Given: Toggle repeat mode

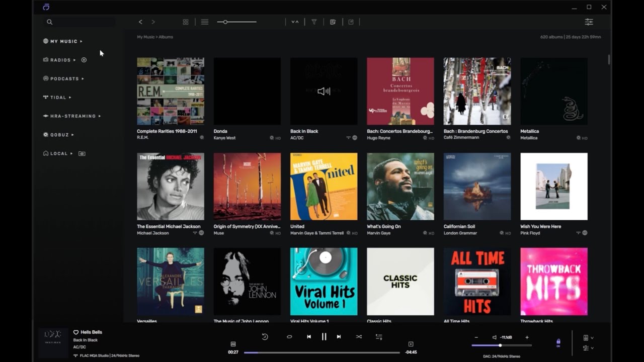Looking at the screenshot, I should click(x=289, y=337).
